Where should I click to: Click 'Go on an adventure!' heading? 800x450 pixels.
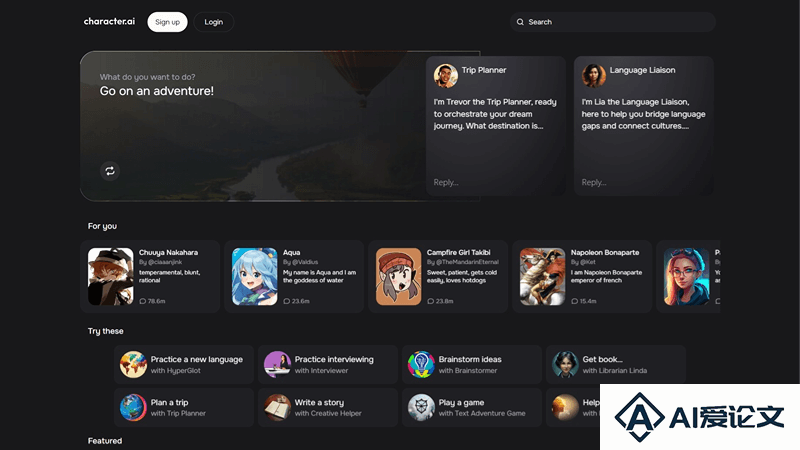pyautogui.click(x=157, y=91)
